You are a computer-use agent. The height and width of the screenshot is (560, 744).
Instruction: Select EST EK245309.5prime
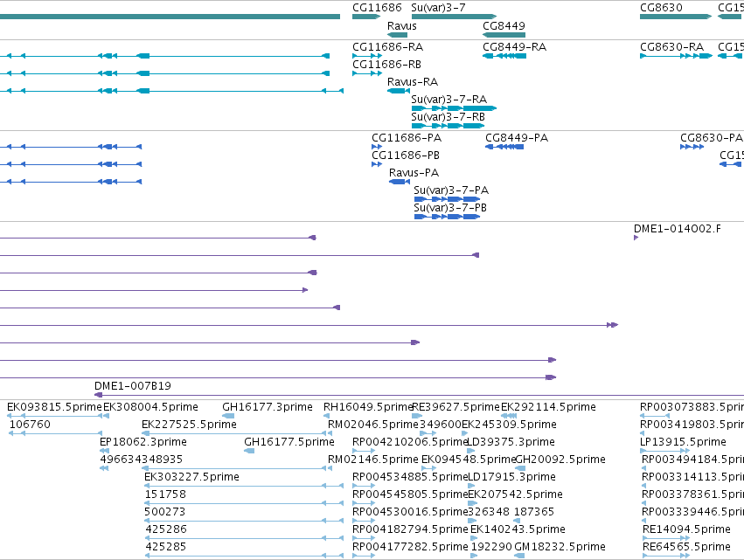465,433
